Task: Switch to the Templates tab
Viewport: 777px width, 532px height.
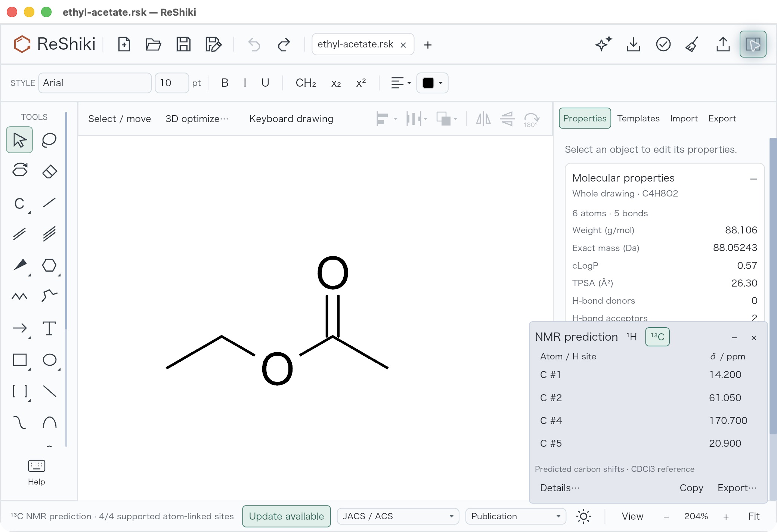Action: pyautogui.click(x=638, y=118)
